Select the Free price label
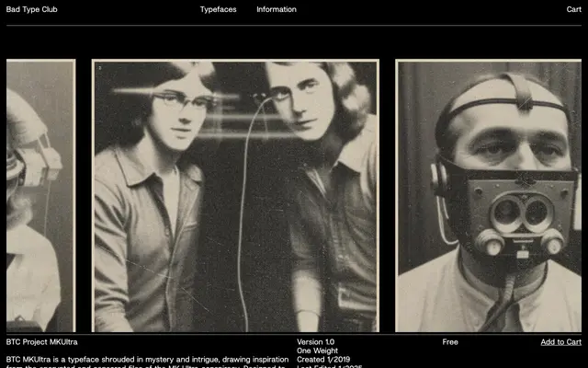Image resolution: width=588 pixels, height=368 pixels. pos(450,342)
